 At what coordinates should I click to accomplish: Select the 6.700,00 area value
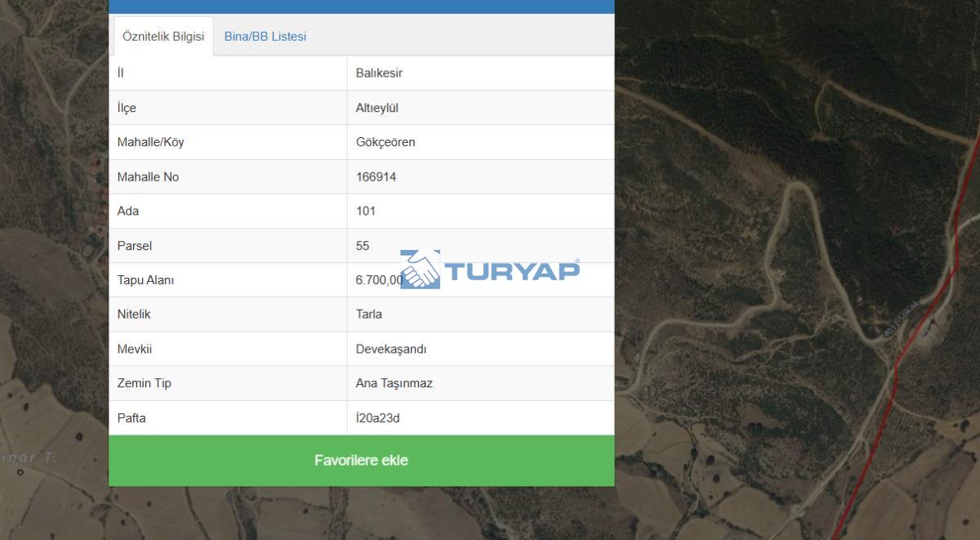[x=380, y=280]
